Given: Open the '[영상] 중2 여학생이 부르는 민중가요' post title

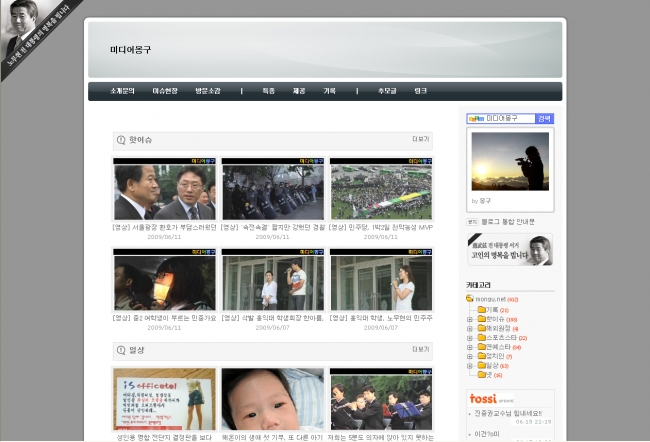Looking at the screenshot, I should tap(165, 318).
